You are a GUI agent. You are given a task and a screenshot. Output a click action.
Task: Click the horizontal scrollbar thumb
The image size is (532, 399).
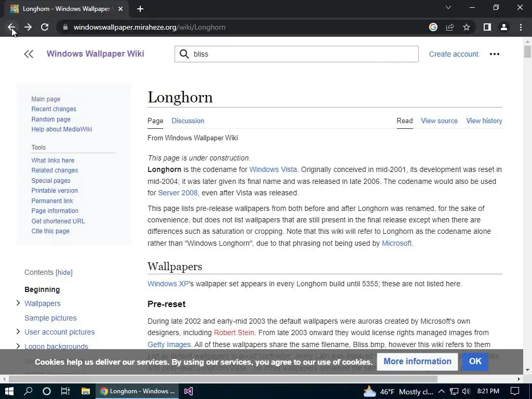(x=223, y=379)
